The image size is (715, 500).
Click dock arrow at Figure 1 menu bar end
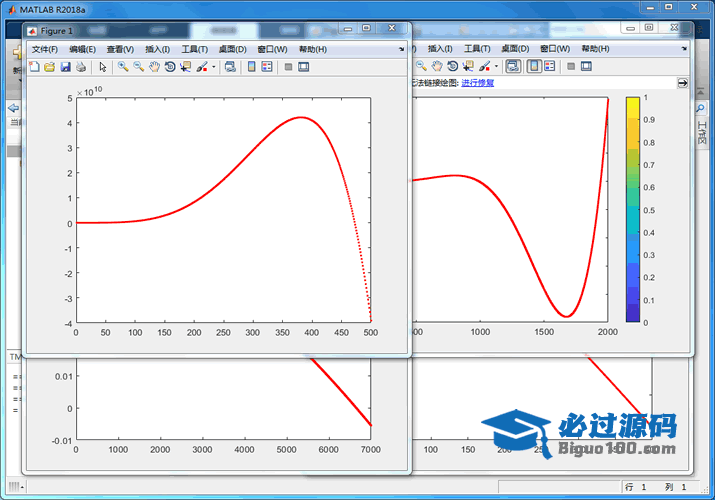coord(401,49)
